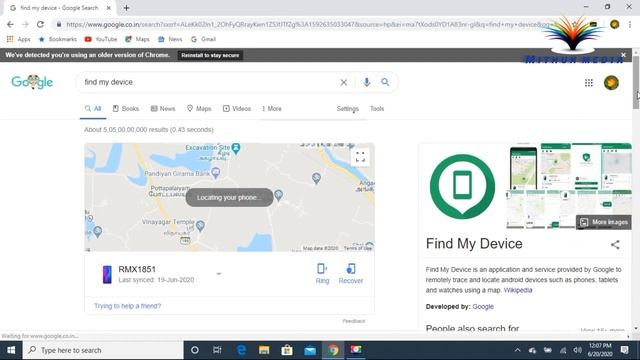Switch to the Maps results tab
Image resolution: width=640 pixels, height=360 pixels.
pos(199,109)
